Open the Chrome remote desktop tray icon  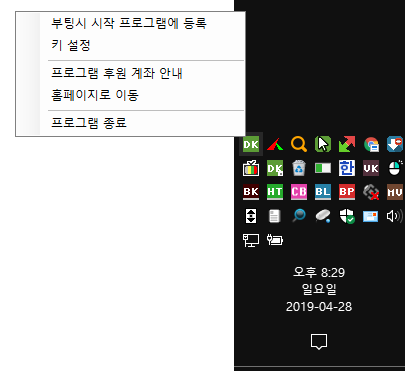(x=371, y=144)
